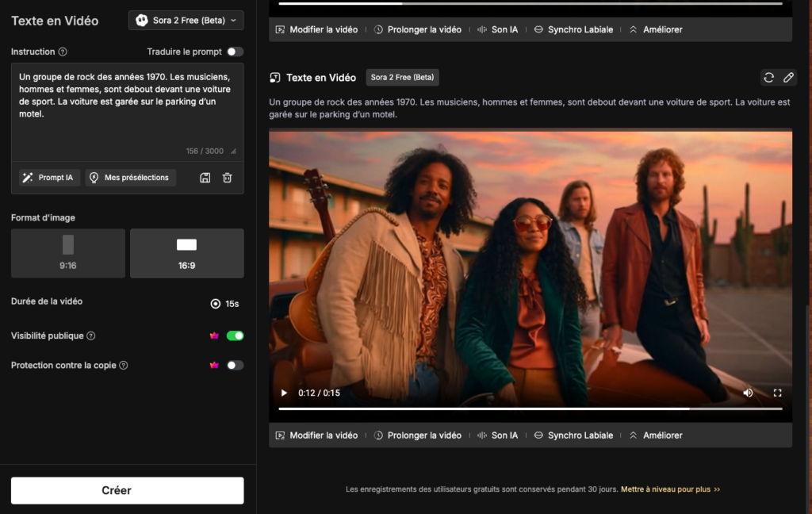Select the 9:16 portrait image format
This screenshot has height=514, width=812.
[68, 253]
